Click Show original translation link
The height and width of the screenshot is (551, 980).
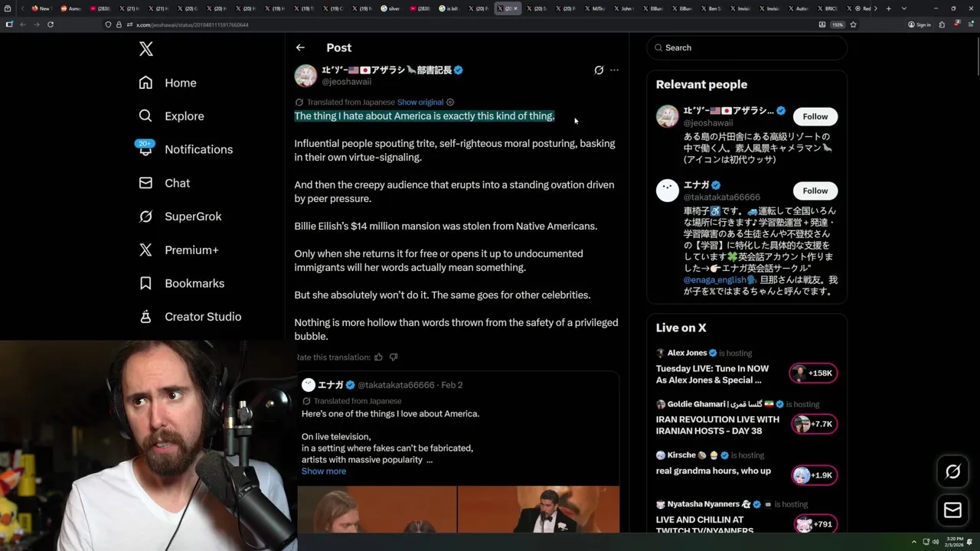click(420, 102)
